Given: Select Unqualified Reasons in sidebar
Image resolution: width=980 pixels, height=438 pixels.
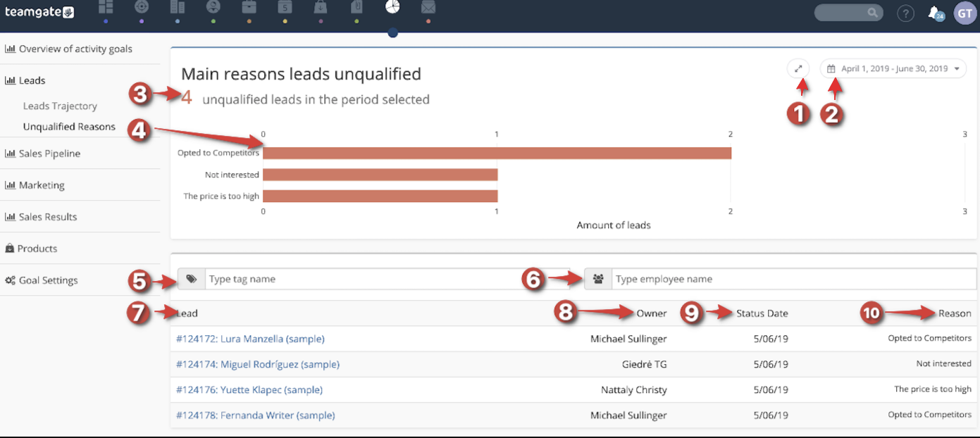Looking at the screenshot, I should point(69,127).
